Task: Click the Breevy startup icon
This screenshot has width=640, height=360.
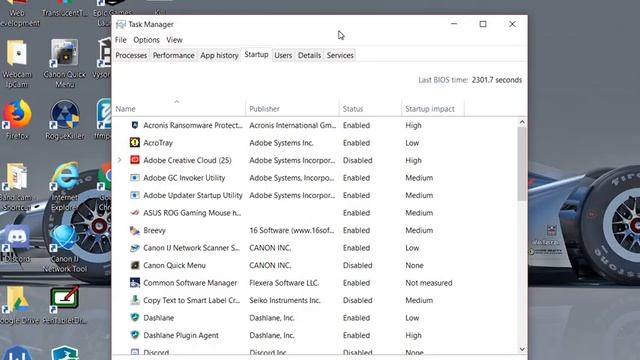Action: [x=135, y=230]
